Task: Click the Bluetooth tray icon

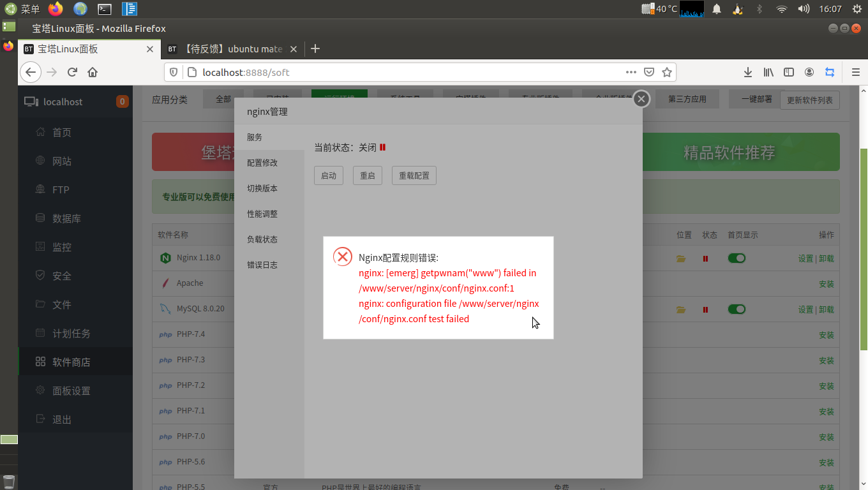Action: [x=759, y=9]
